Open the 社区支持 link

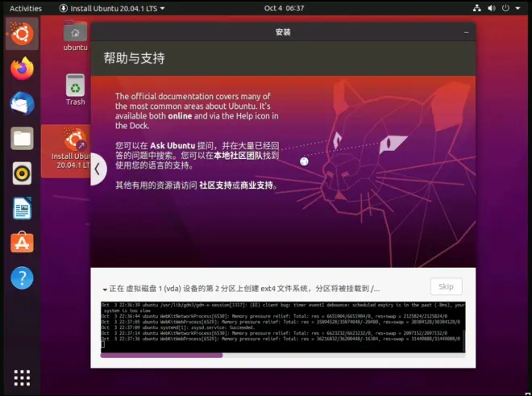(x=215, y=185)
